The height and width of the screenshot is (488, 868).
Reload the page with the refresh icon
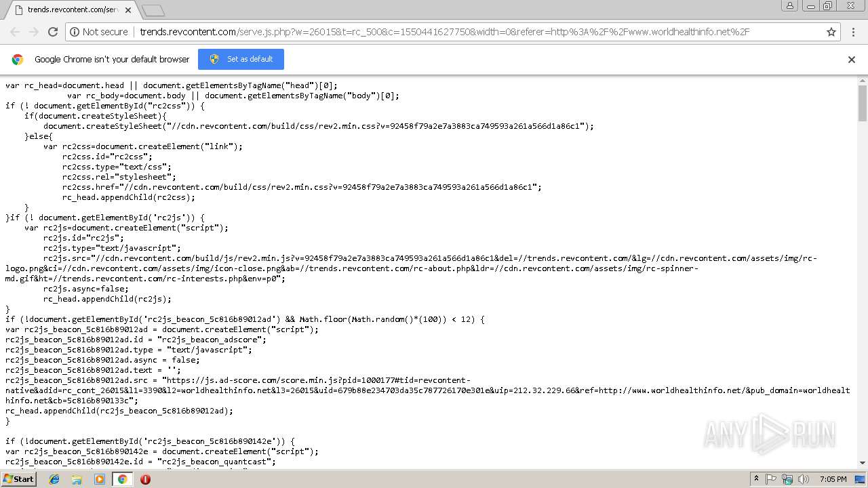[x=53, y=32]
